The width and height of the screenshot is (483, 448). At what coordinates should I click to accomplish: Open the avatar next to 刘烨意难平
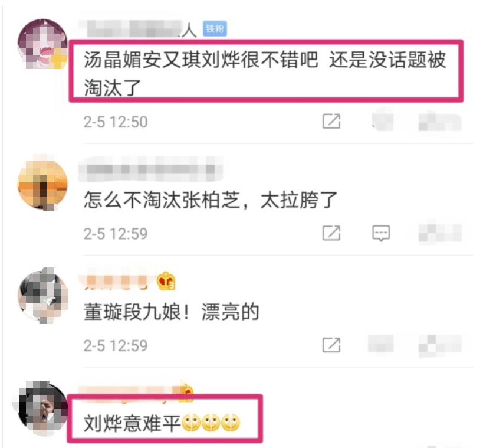pos(43,408)
